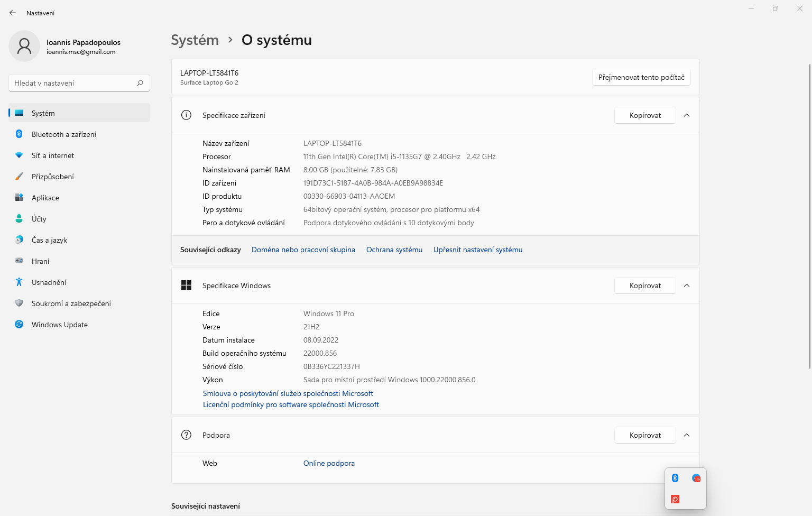Go to Přizpůsobení settings
This screenshot has height=516, width=812.
click(53, 177)
